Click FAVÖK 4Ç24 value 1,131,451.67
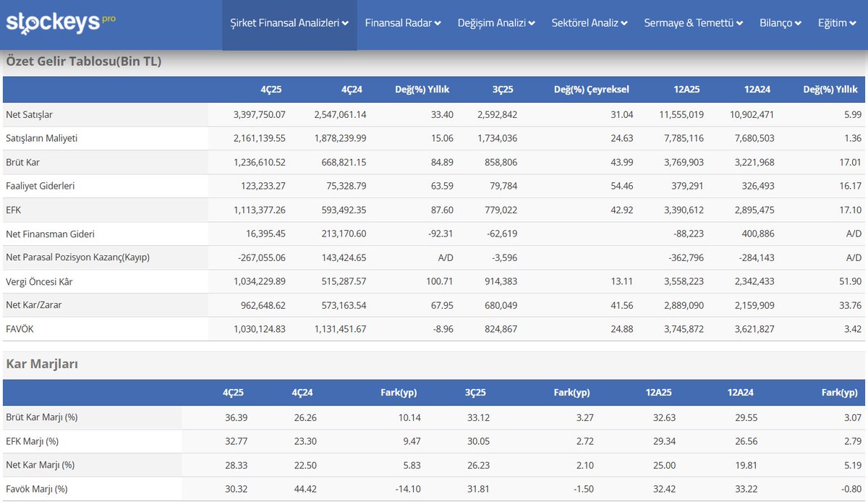 (x=340, y=329)
